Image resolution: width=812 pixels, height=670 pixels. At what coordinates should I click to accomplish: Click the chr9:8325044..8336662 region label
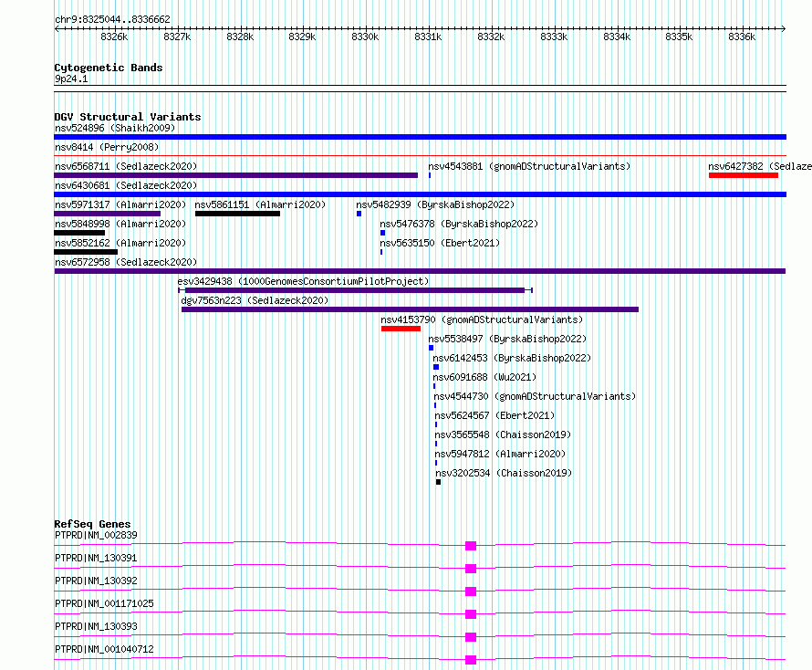tap(112, 20)
